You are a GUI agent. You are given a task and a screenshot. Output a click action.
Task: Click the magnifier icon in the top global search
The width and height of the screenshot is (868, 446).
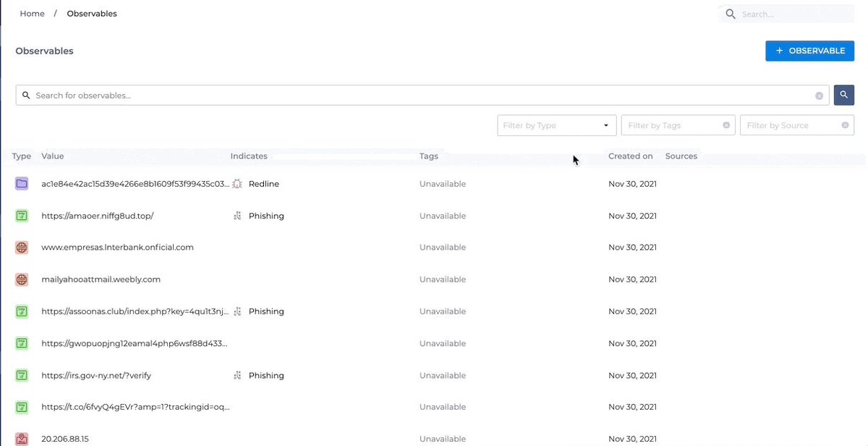[731, 14]
